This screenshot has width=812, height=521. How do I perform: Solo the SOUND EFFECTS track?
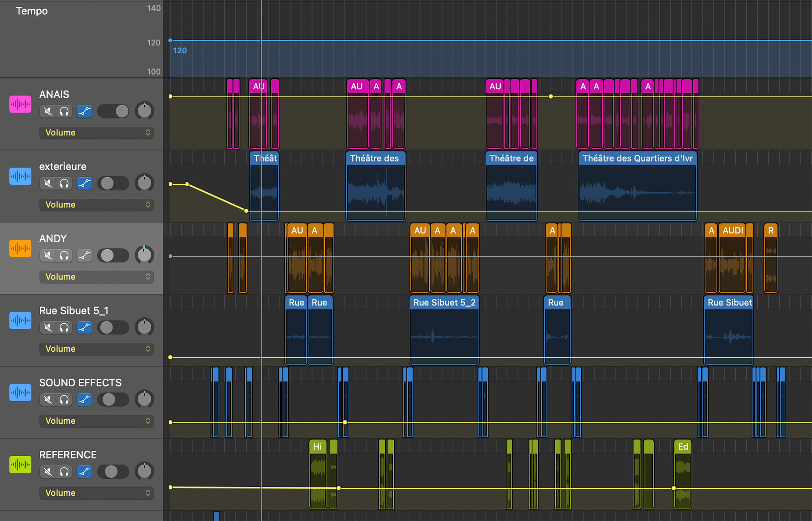pos(64,400)
